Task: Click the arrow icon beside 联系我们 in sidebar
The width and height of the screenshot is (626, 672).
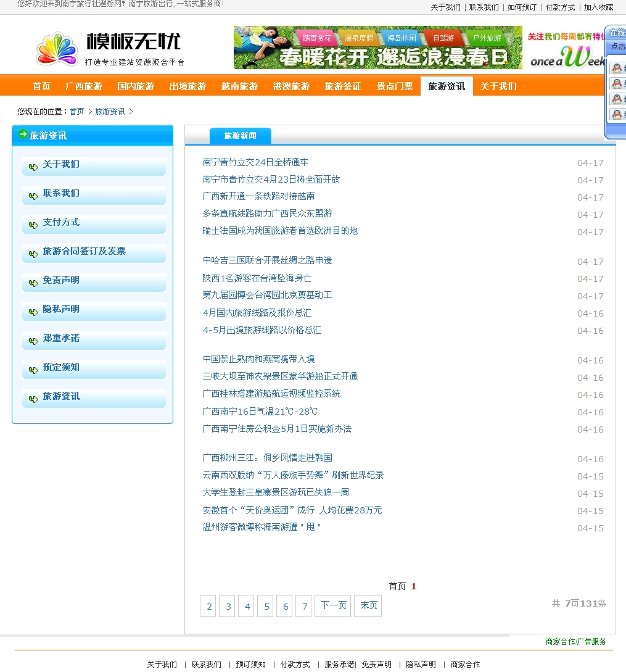Action: (33, 195)
